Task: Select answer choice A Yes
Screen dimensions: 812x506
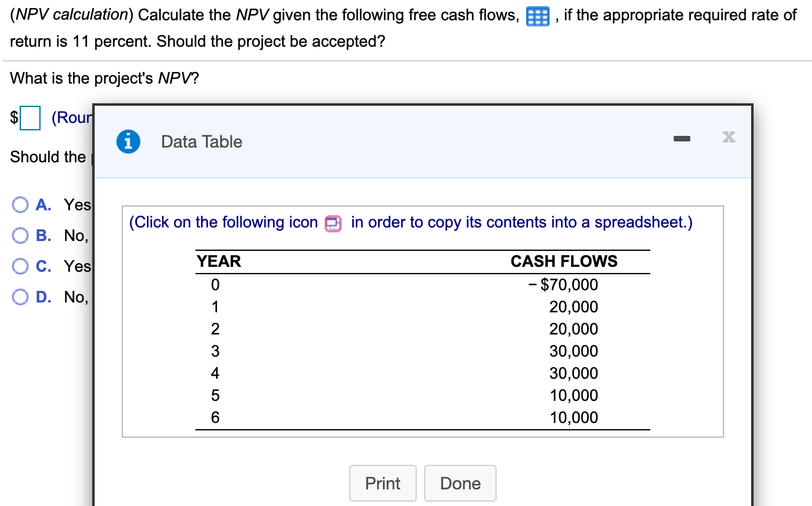Action: [20, 204]
